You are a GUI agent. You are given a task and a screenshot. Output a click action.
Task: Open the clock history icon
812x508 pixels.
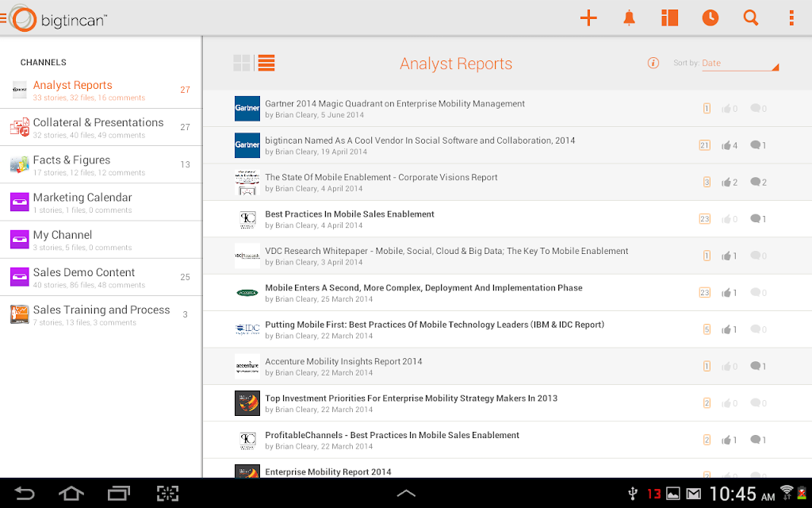point(710,18)
